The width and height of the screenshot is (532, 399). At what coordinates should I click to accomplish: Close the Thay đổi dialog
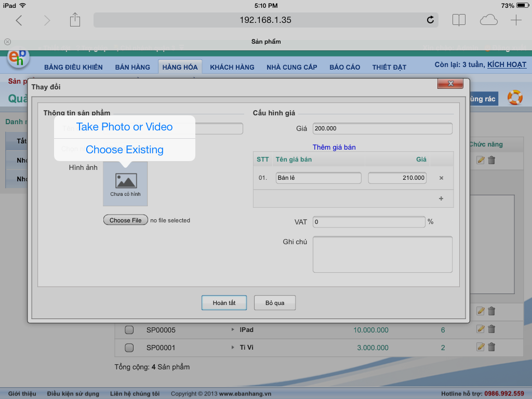click(x=450, y=84)
